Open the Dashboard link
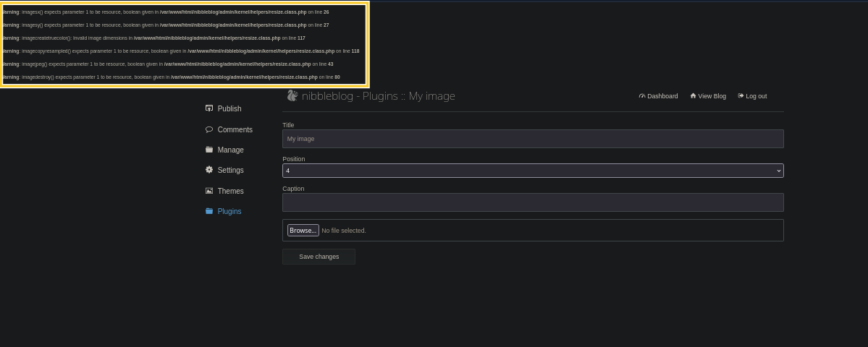868x347 pixels. pyautogui.click(x=662, y=96)
